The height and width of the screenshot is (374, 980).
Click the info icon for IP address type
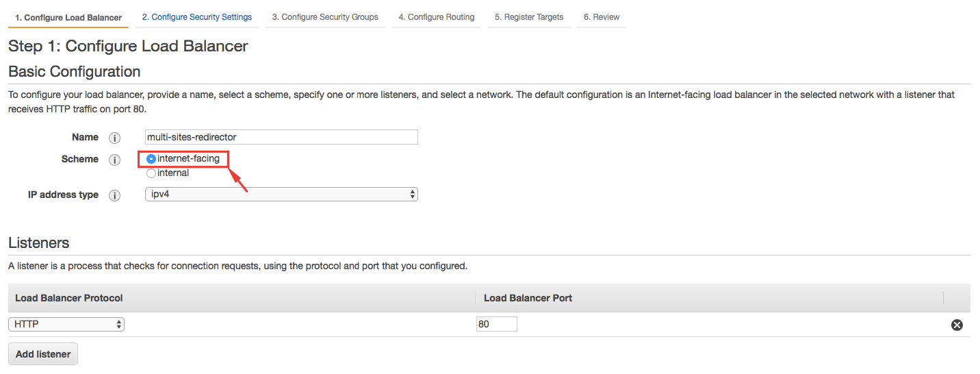[114, 195]
